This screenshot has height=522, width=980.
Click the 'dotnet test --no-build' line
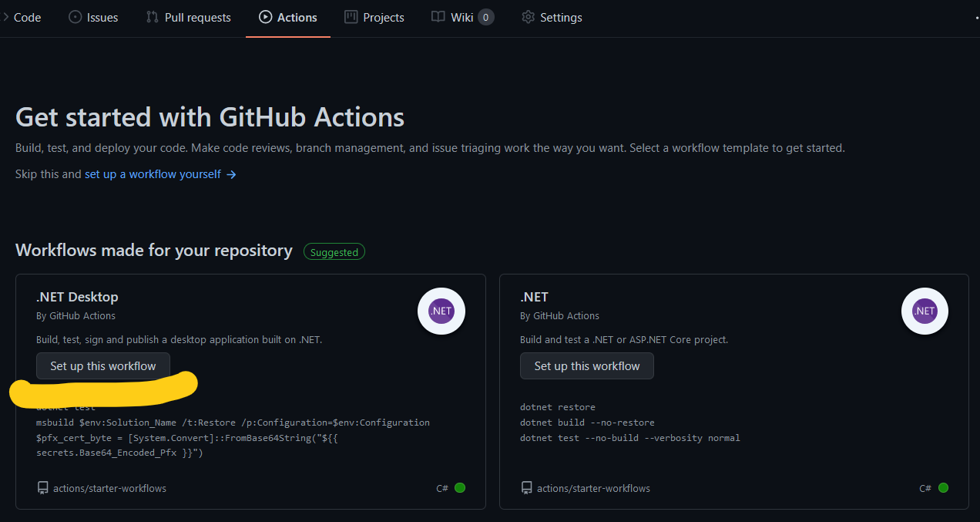click(630, 438)
